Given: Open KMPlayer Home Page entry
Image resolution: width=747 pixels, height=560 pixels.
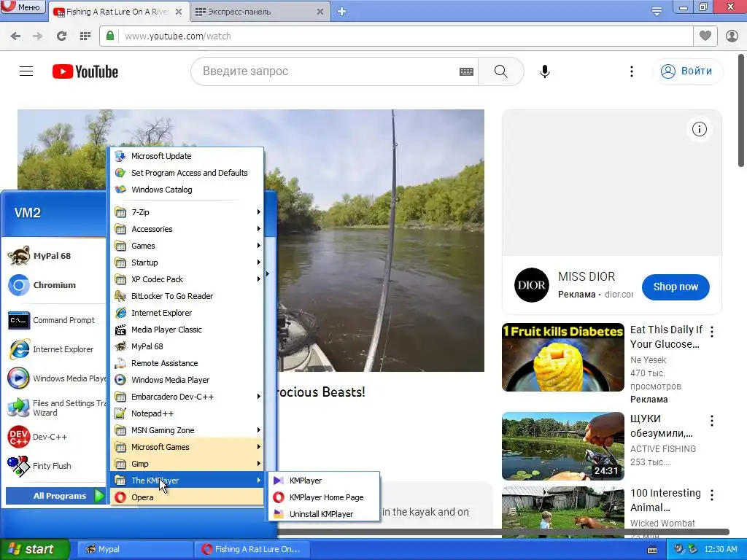Looking at the screenshot, I should 324,497.
